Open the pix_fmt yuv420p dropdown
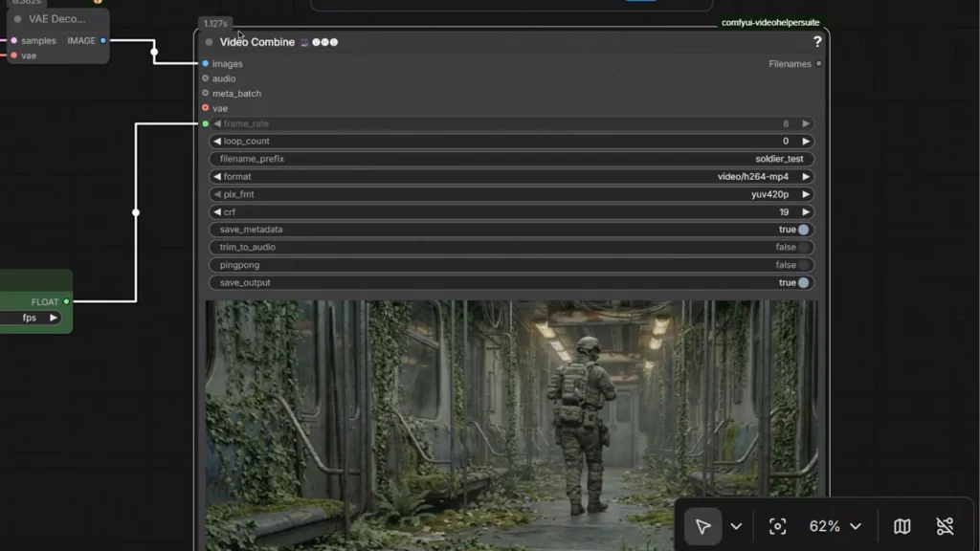 pyautogui.click(x=511, y=194)
